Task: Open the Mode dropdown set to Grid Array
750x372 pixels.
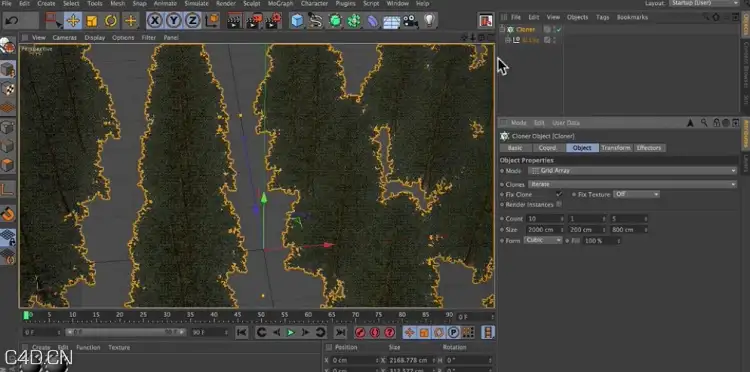Action: pos(632,171)
